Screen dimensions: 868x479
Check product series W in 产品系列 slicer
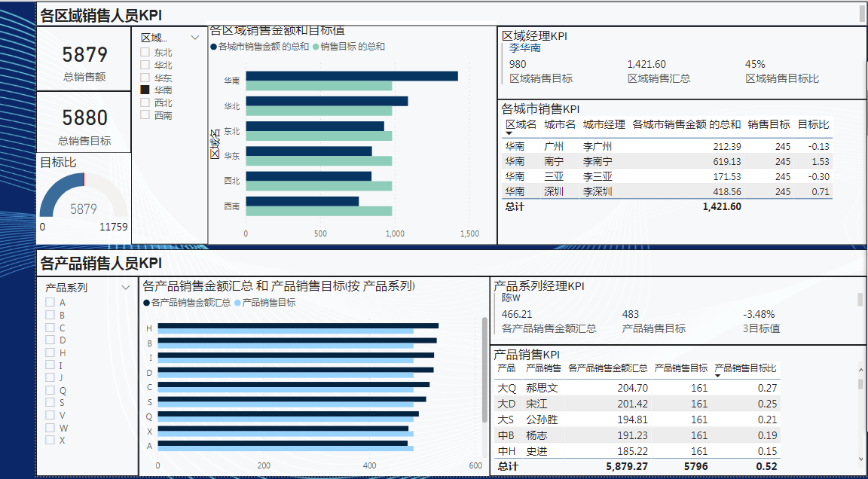pos(50,428)
